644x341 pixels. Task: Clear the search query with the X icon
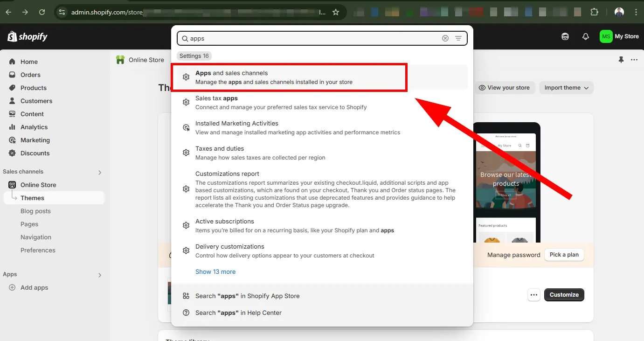point(445,38)
